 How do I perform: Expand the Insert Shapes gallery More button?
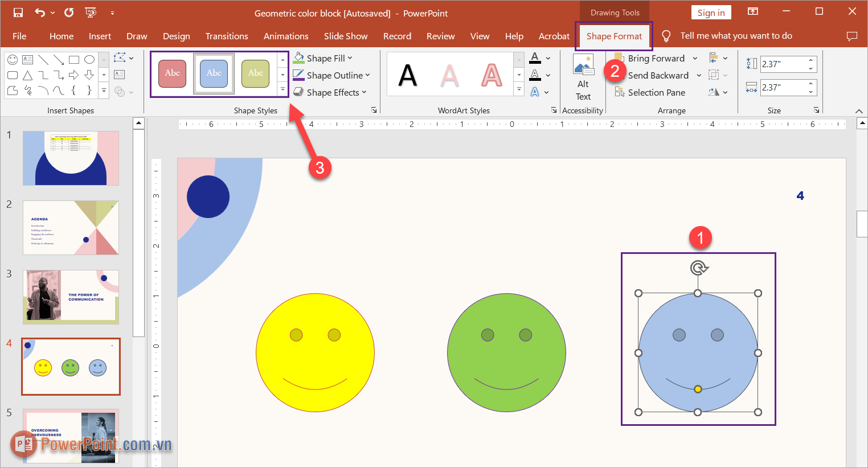pos(104,90)
